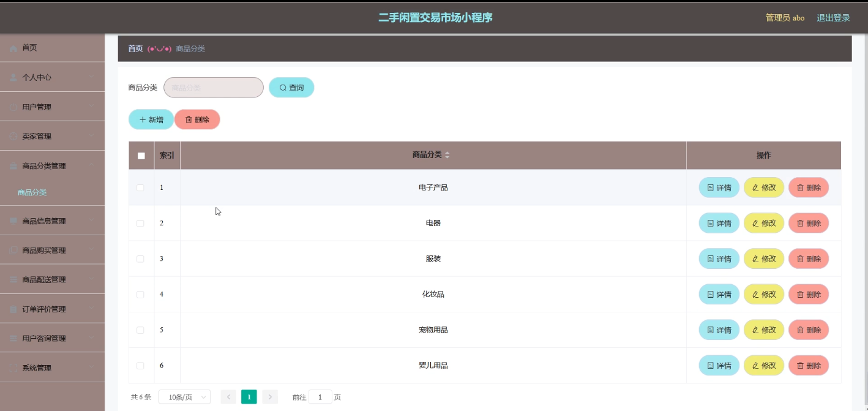The height and width of the screenshot is (411, 868).
Task: Click the 操作 column header
Action: (x=763, y=156)
